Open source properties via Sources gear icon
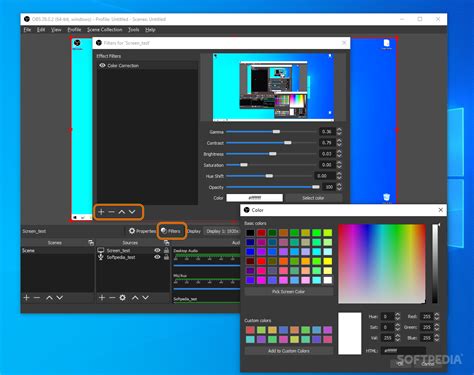The image size is (474, 375). click(123, 298)
